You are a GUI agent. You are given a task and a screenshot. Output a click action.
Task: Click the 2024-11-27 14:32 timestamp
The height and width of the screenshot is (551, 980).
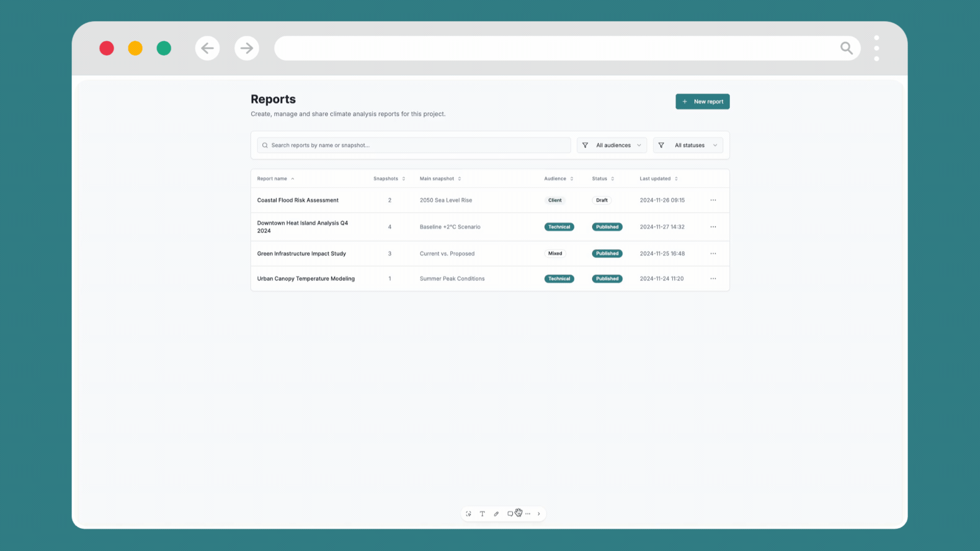(662, 227)
